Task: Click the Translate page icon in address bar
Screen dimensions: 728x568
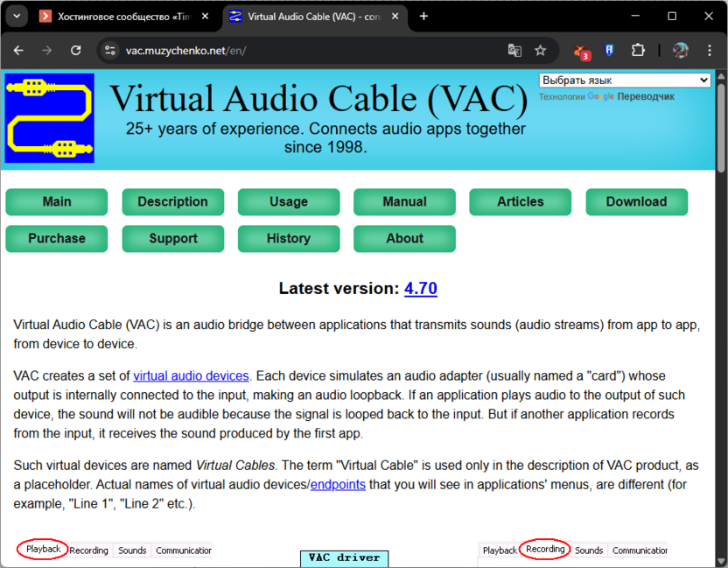Action: point(514,50)
